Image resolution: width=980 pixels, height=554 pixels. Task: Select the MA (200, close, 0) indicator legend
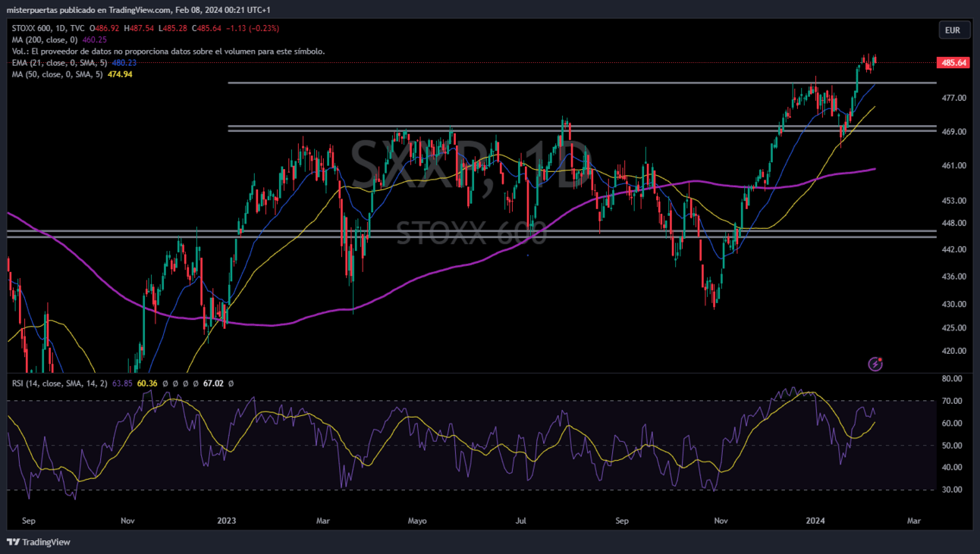pos(45,39)
